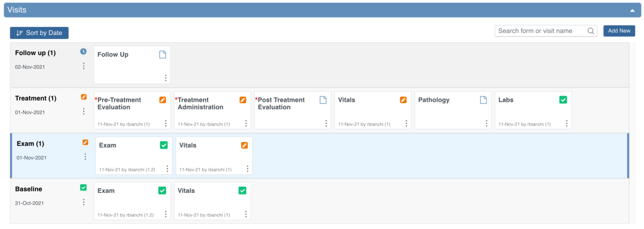
Task: Open the three-dot menu on Follow Up form card
Action: coord(166,78)
